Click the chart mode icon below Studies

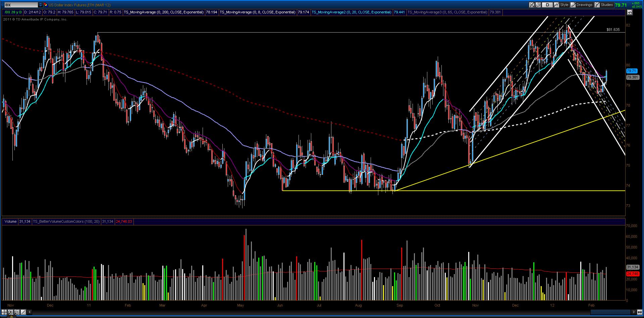(x=629, y=12)
